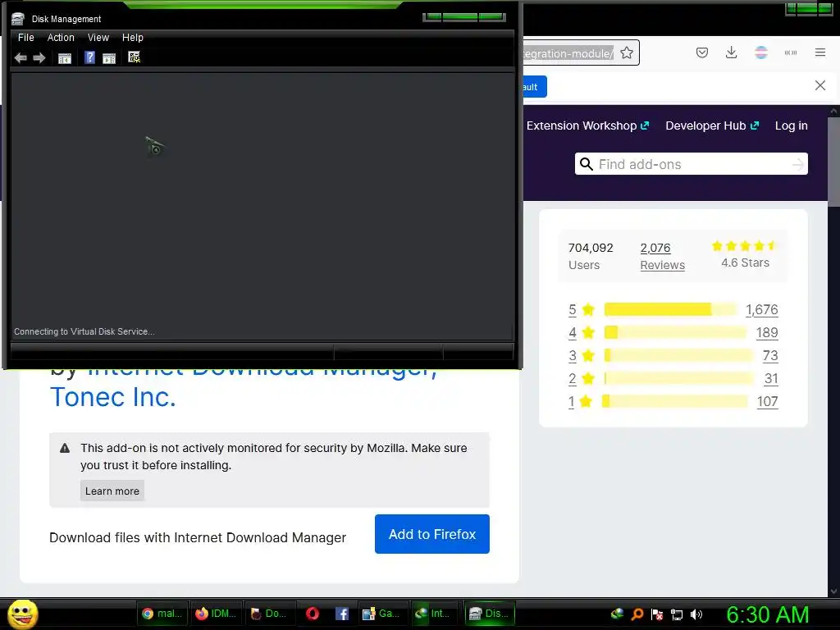Click the network tray icon

pyautogui.click(x=677, y=615)
